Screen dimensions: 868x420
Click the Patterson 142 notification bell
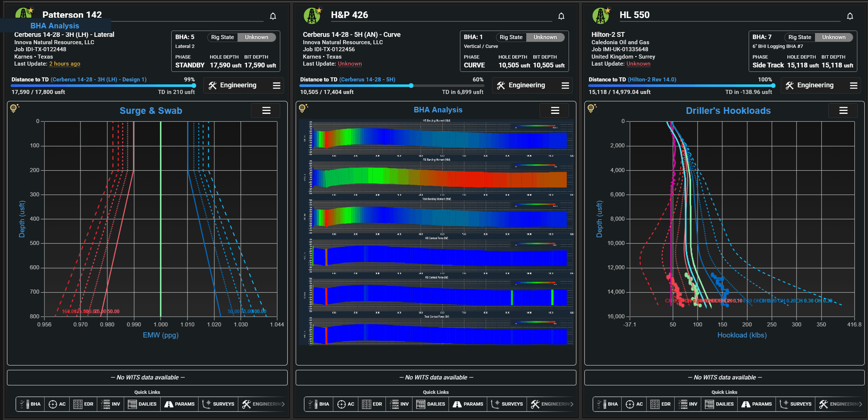[273, 16]
